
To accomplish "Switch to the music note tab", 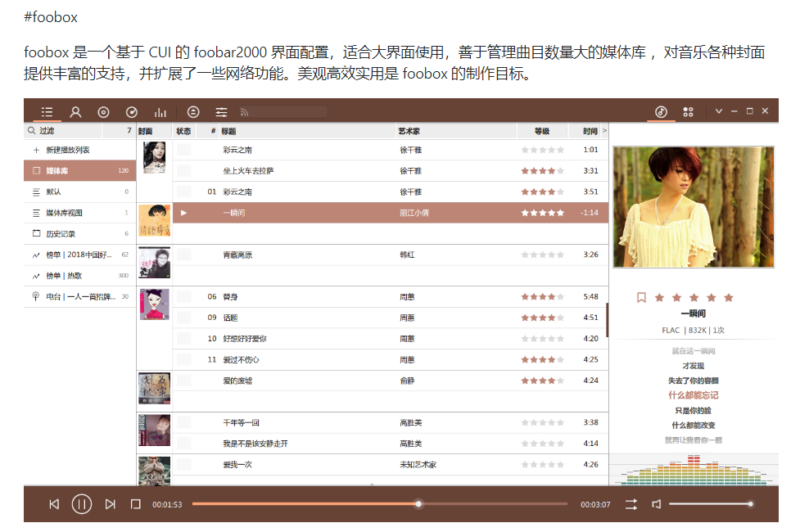I will coord(661,111).
